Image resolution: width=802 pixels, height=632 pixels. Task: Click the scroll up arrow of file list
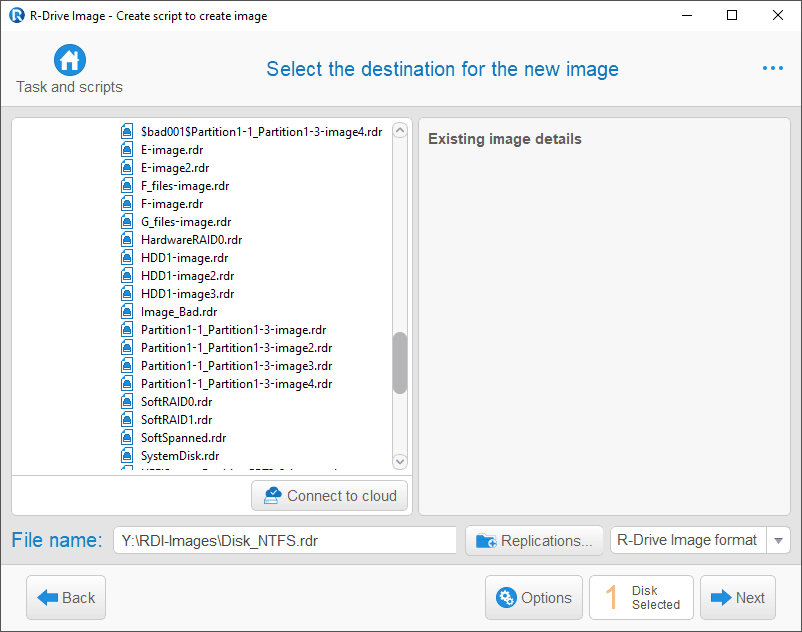400,130
